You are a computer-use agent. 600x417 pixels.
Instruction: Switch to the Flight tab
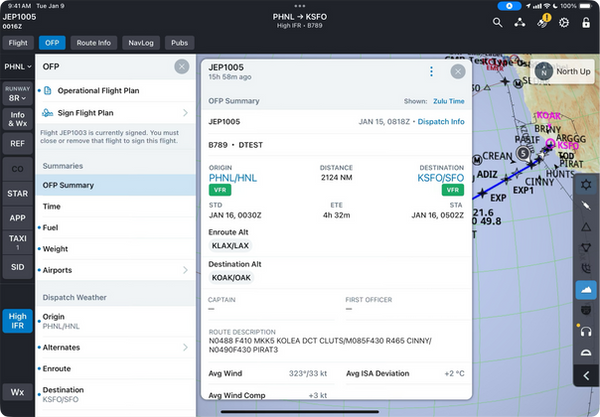18,43
